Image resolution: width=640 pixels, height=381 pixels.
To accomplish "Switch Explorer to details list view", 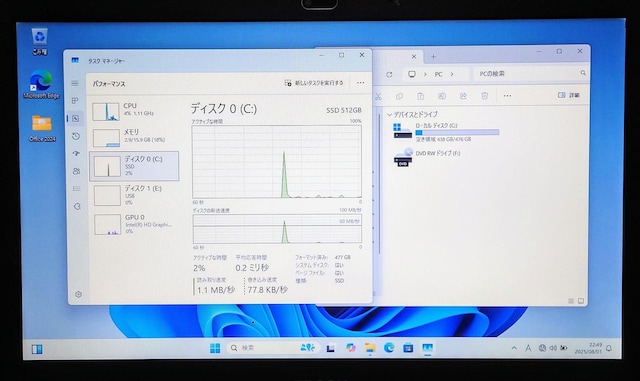I will coord(571,301).
